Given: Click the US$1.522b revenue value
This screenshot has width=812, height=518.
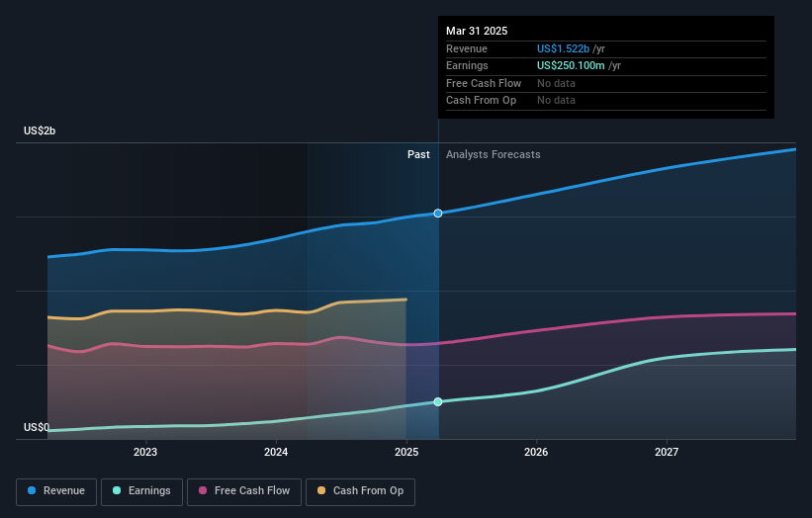Looking at the screenshot, I should click(x=563, y=48).
